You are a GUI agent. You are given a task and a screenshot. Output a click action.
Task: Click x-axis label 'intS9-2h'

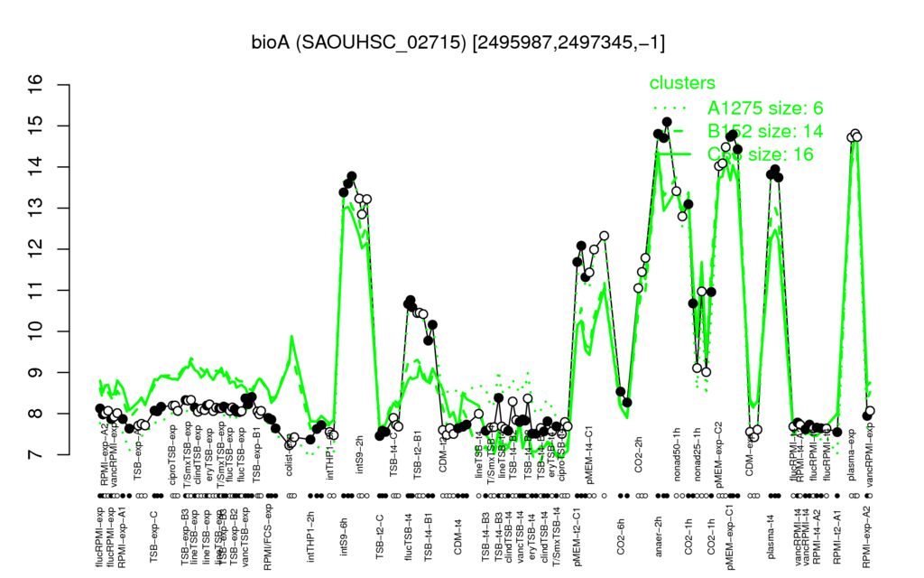pyautogui.click(x=359, y=454)
